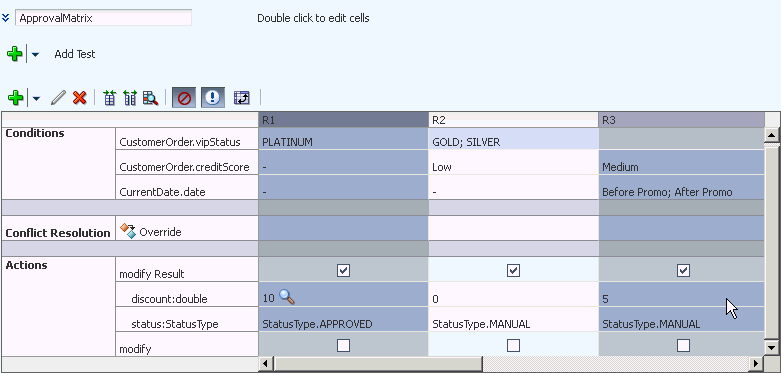Click the red X delete icon
The width and height of the screenshot is (781, 373).
coord(79,98)
